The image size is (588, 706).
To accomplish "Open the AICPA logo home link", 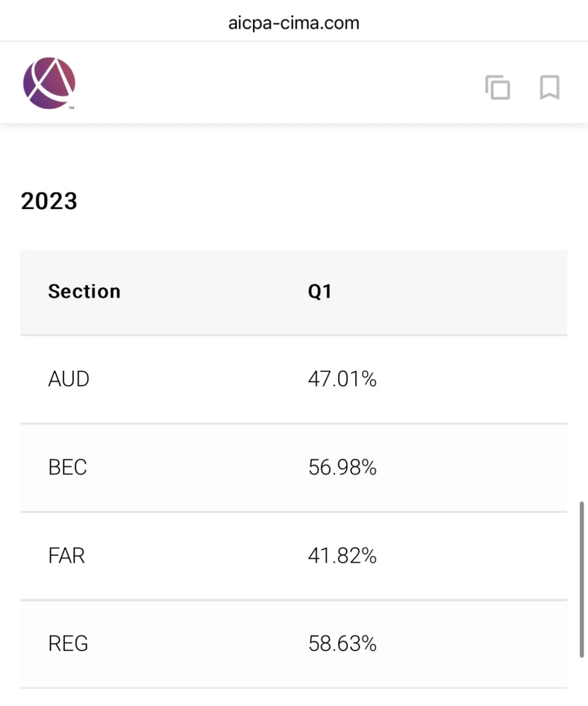I will click(x=49, y=83).
